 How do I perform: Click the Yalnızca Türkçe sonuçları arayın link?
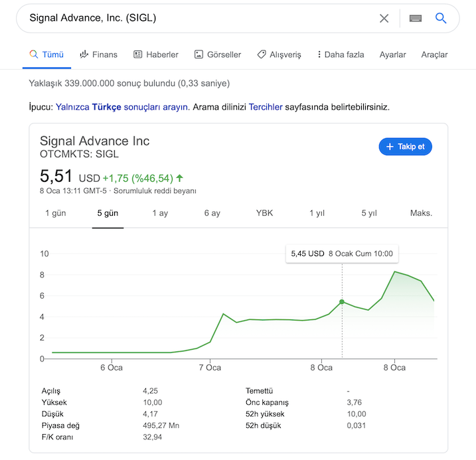(122, 106)
